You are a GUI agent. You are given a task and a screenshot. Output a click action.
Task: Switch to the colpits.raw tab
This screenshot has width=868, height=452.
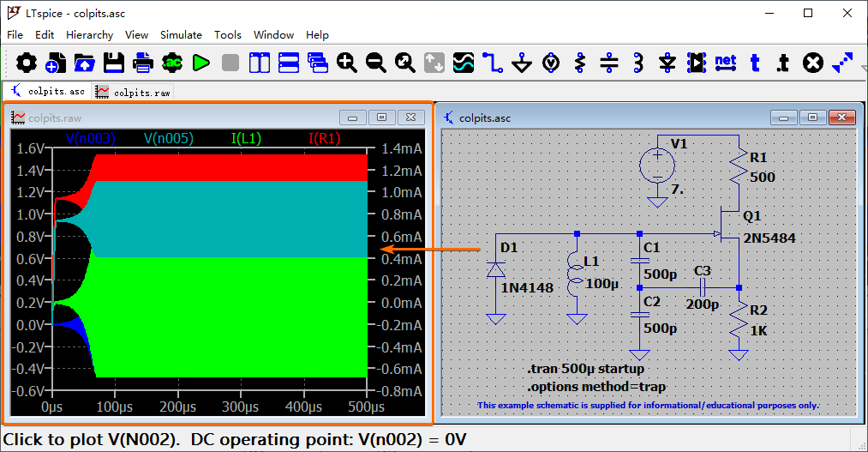click(x=133, y=92)
